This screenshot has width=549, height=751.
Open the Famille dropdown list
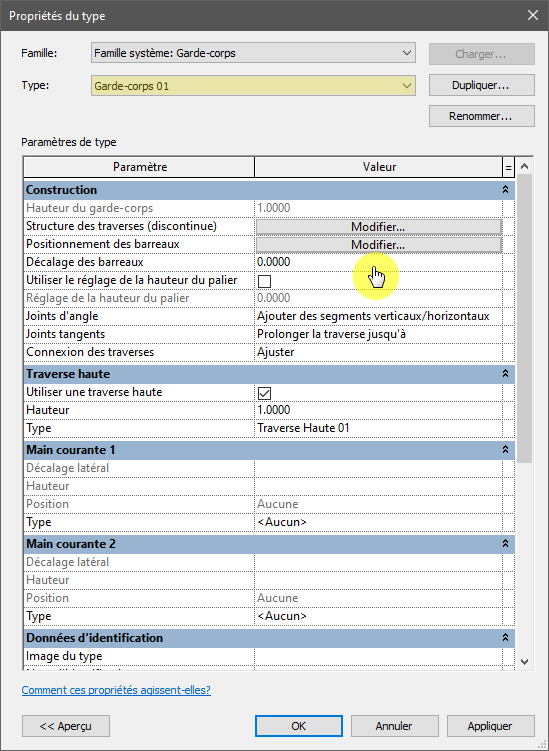(253, 53)
